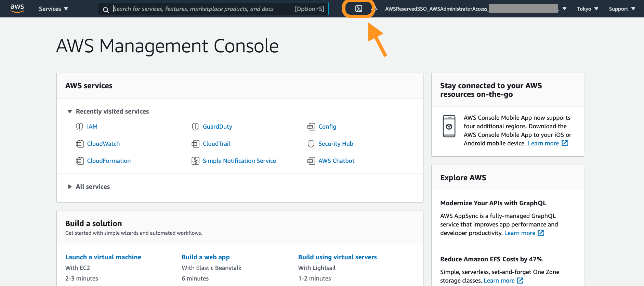Screen dimensions: 644x286
Task: Open the account AWSReservedSSO dropdown
Action: tap(476, 9)
